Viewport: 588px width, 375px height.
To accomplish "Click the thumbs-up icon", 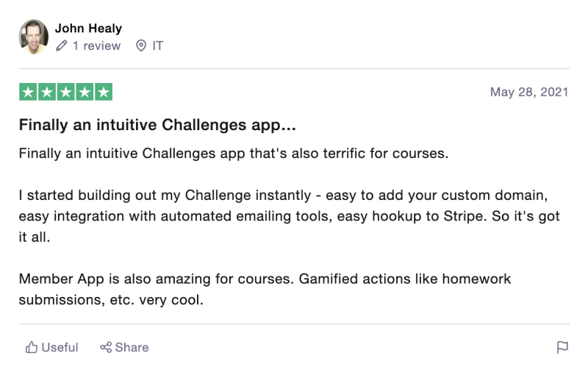I will [32, 347].
